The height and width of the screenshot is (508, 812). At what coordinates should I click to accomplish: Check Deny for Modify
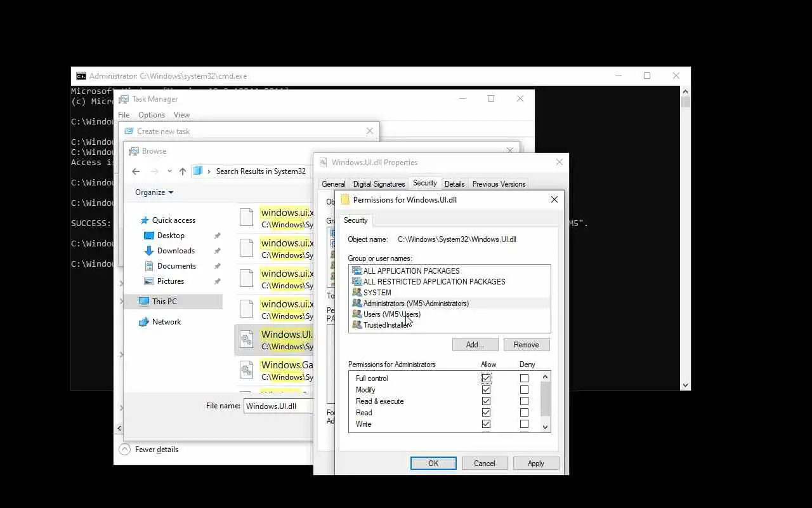pos(524,390)
